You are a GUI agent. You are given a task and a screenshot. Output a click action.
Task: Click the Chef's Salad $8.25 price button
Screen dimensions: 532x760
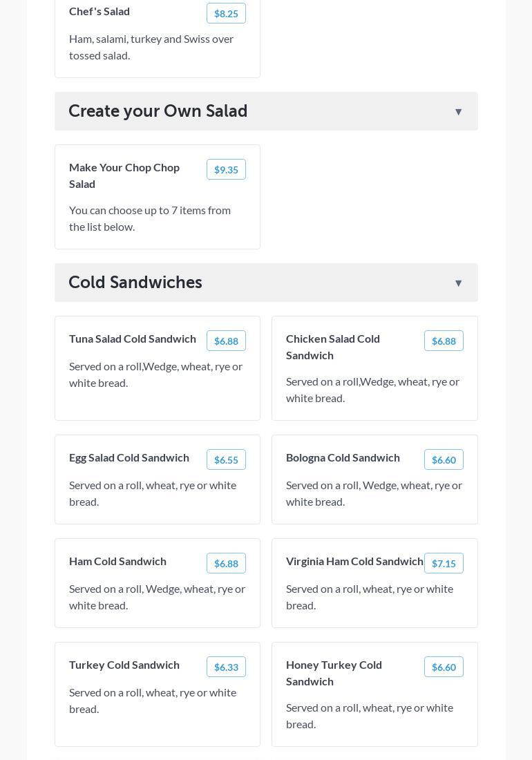point(226,14)
